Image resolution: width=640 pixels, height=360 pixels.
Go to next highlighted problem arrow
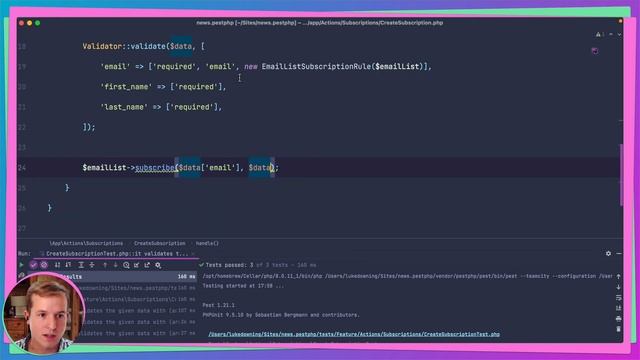[x=619, y=35]
